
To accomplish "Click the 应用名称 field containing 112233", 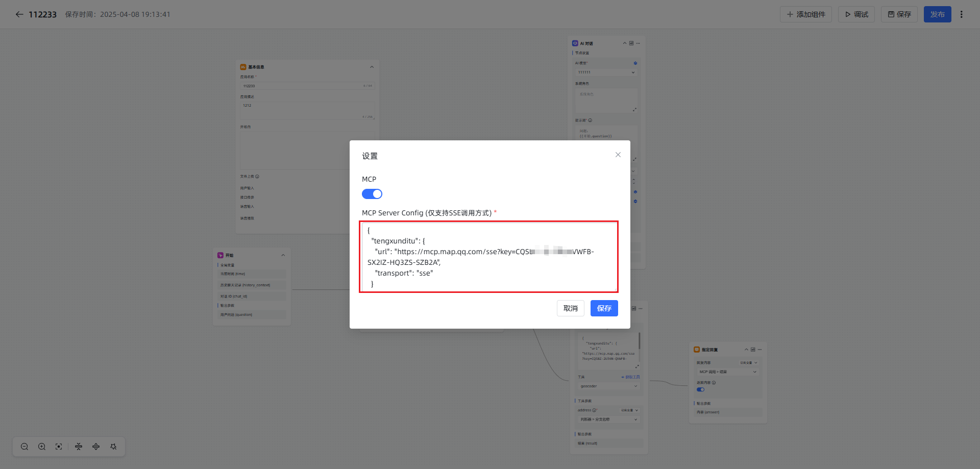I will (307, 86).
